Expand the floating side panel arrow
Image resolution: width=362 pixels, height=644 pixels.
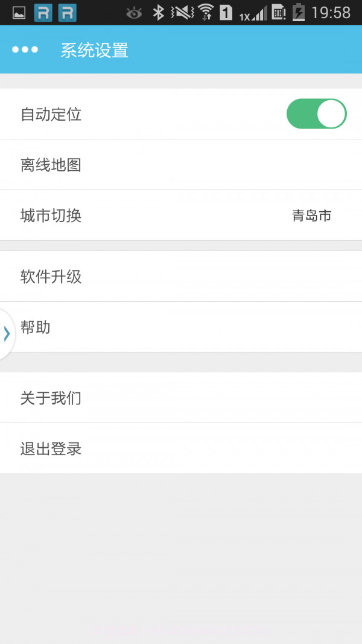pyautogui.click(x=6, y=333)
